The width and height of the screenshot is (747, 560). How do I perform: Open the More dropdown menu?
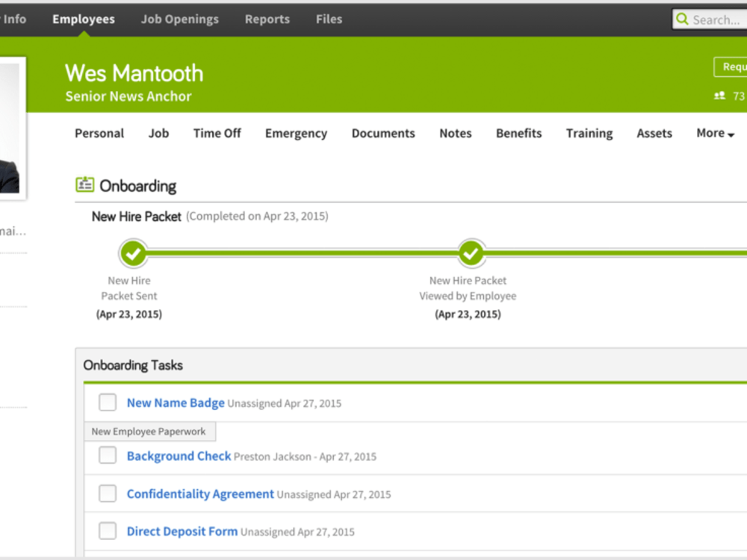(x=713, y=133)
